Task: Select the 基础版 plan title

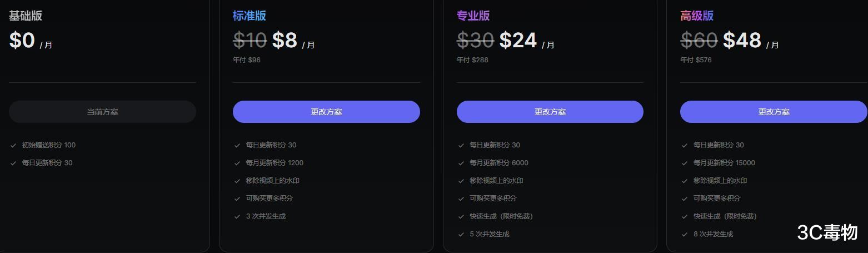Action: coord(26,16)
